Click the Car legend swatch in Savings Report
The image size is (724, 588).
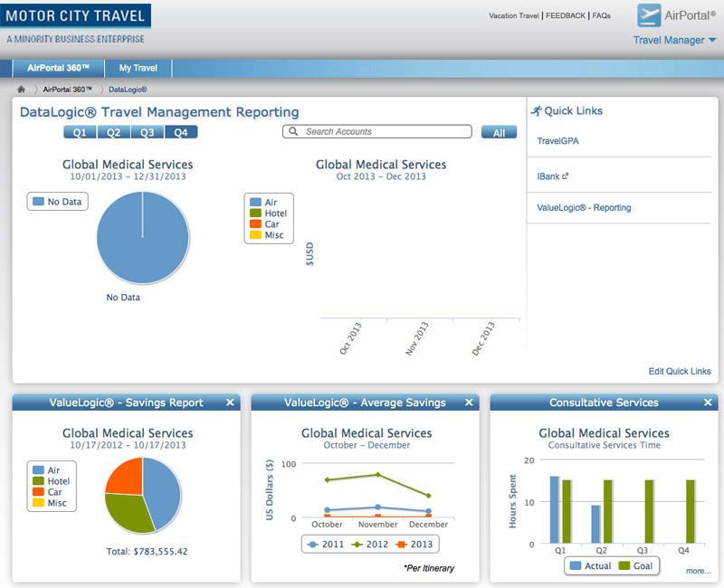[38, 492]
